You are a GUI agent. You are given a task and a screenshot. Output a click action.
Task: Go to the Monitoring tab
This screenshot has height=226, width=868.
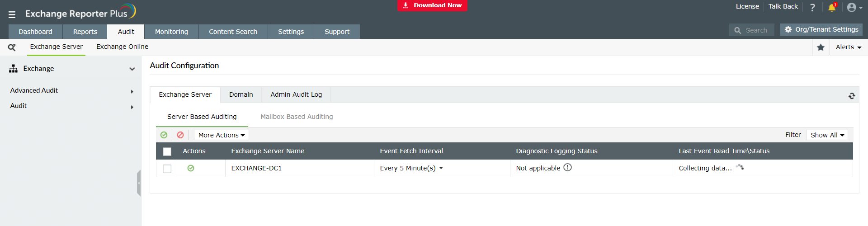click(171, 32)
